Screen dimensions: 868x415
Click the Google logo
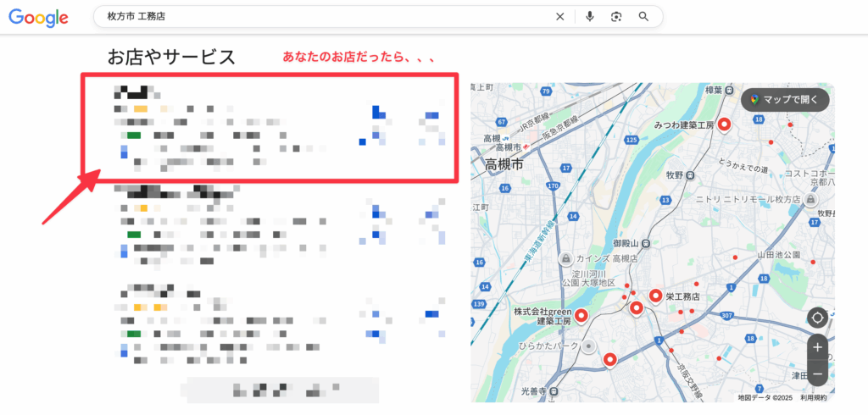(39, 17)
